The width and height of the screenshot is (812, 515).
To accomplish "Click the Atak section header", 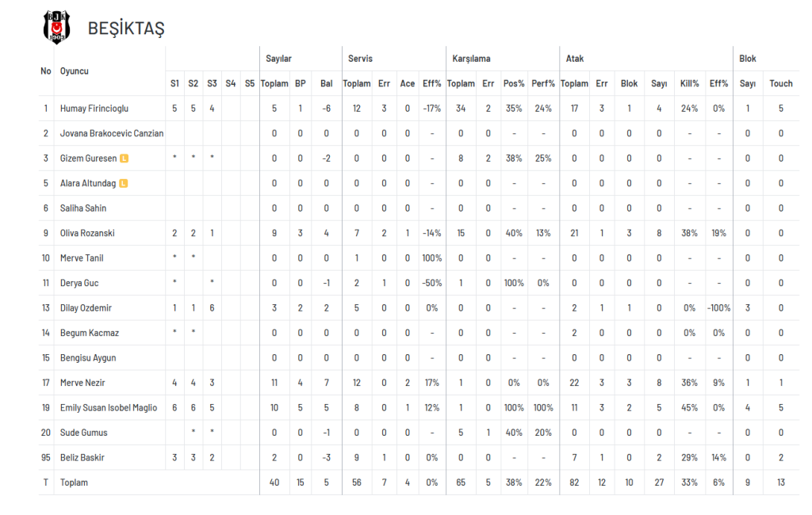I will pos(574,59).
